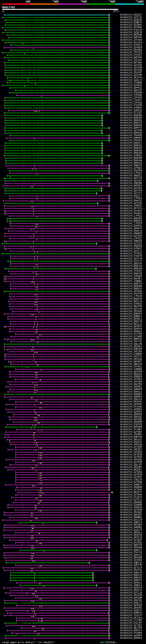Image resolution: width=146 pixels, height=644 pixels.
Task: Click label UniRef100_B2CZJ9
Action: click(x=131, y=520)
